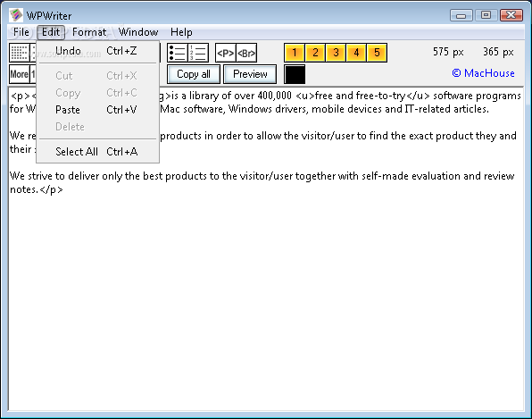Insert line break with <Br> button

click(x=246, y=53)
